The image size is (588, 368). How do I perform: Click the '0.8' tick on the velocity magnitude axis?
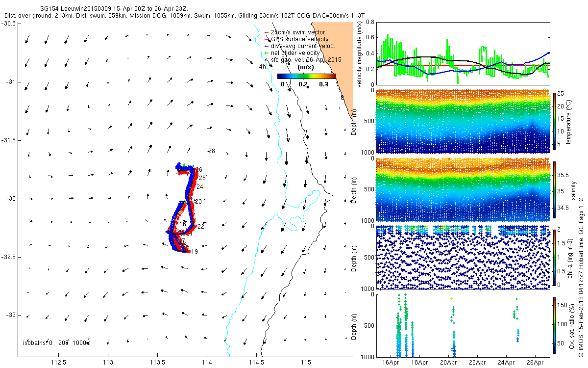(370, 22)
